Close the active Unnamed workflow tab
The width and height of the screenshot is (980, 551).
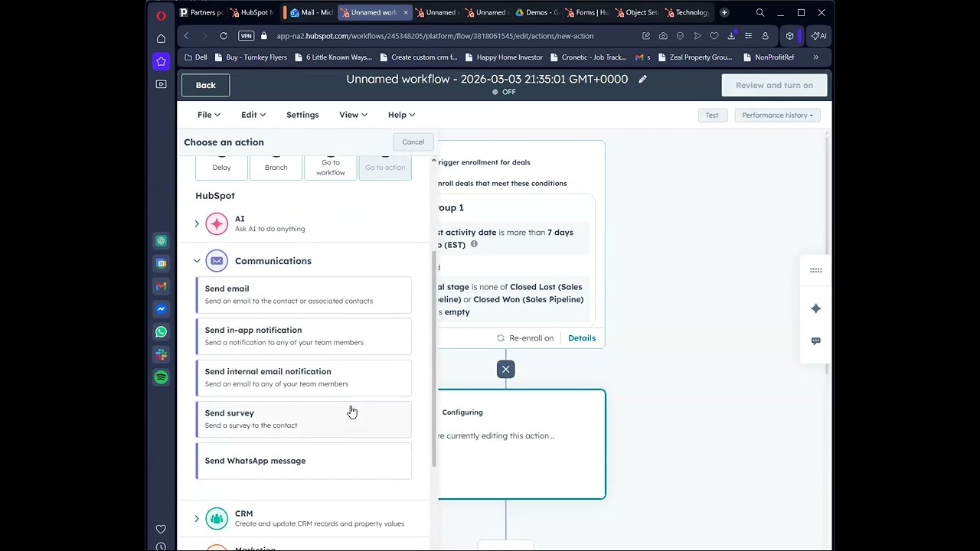click(x=405, y=12)
